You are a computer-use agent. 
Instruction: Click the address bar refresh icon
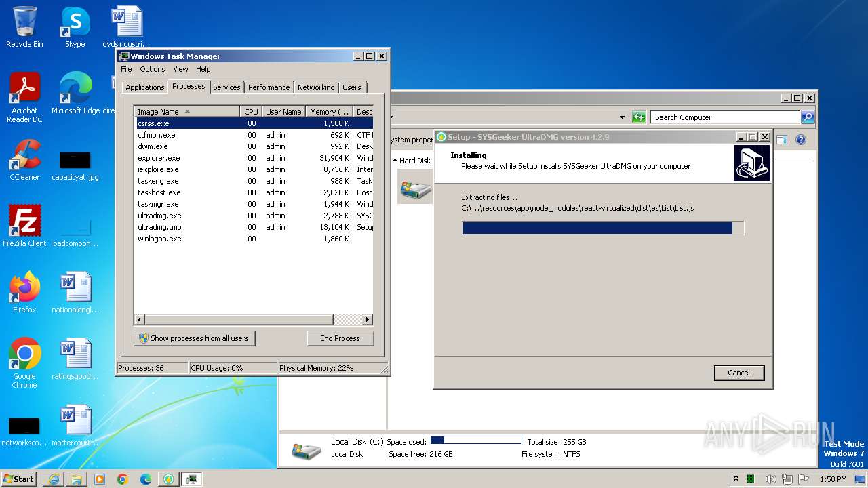[638, 117]
